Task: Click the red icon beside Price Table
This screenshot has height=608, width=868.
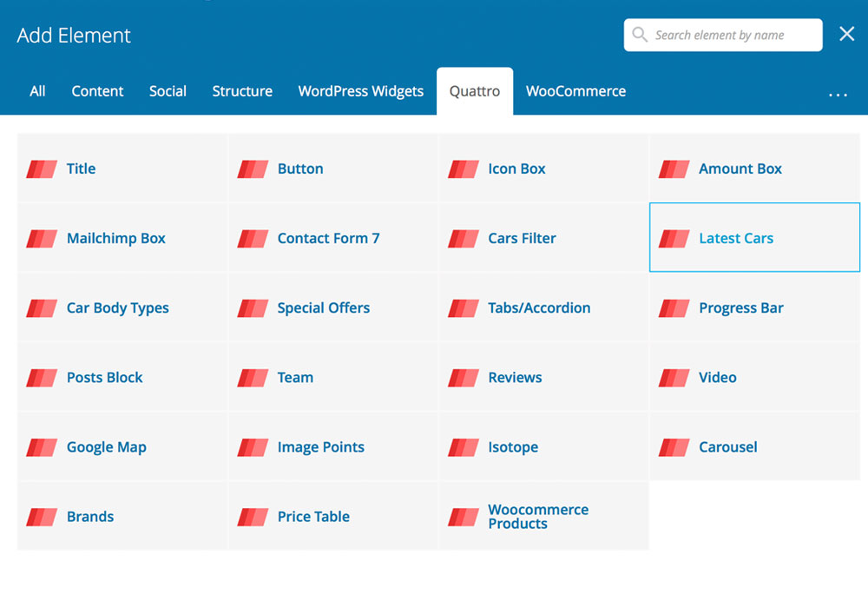Action: click(x=253, y=517)
